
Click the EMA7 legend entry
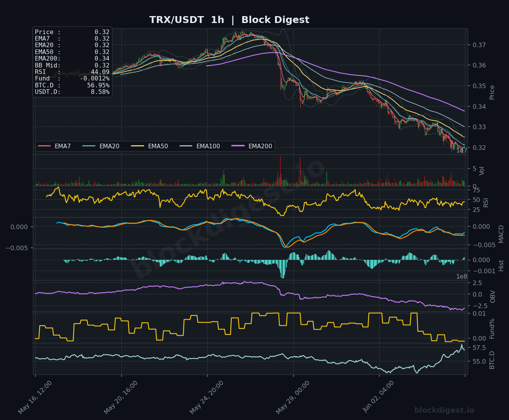[54, 146]
